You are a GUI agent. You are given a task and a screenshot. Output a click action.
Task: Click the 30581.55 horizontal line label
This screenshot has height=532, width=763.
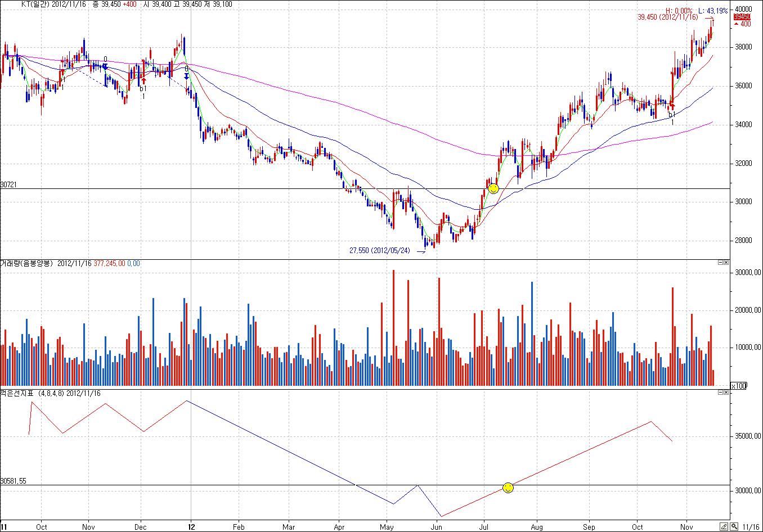coord(13,481)
